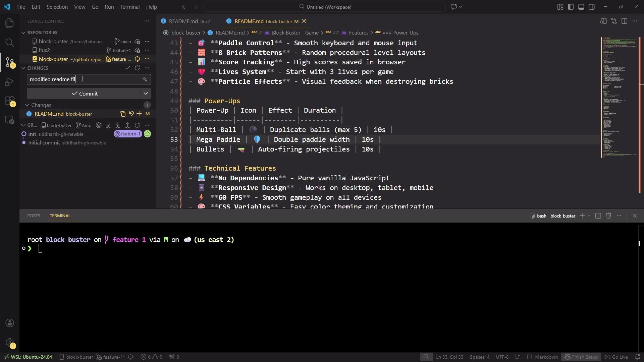
Task: Synchronize changes for block-buster ~/github-repos
Action: pyautogui.click(x=137, y=59)
